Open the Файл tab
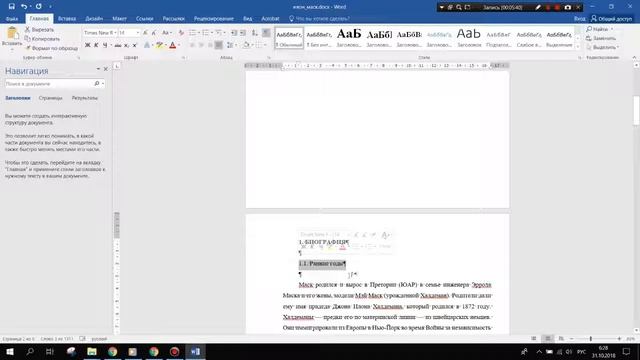The width and height of the screenshot is (640, 360). point(12,18)
